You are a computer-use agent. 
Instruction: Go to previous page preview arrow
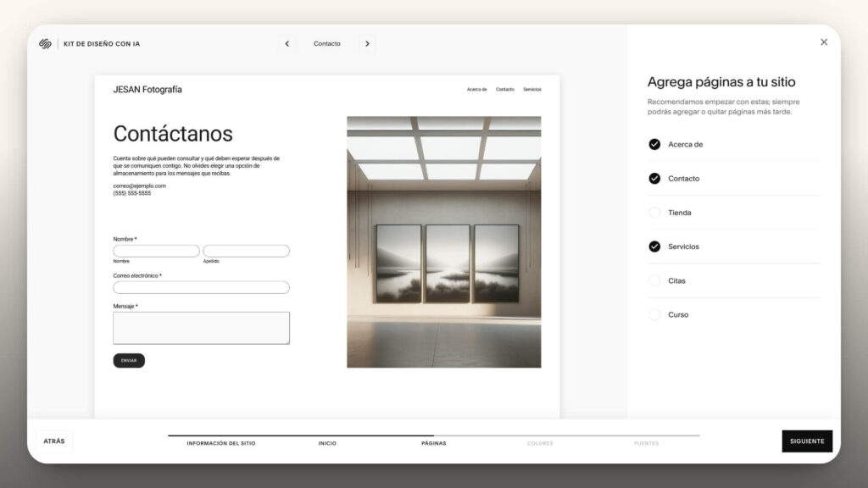pos(287,44)
